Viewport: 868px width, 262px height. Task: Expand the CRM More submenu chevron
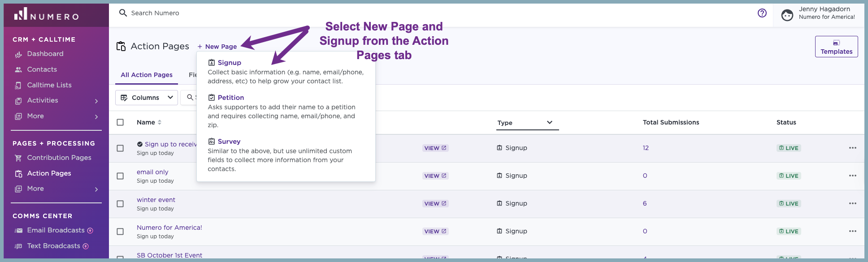(96, 117)
